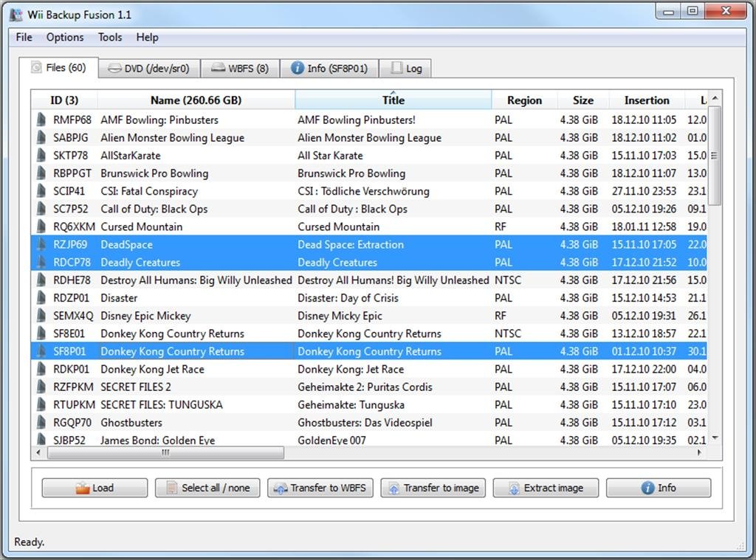Click the disc icon beside RGQP70
This screenshot has height=560, width=756.
click(41, 423)
